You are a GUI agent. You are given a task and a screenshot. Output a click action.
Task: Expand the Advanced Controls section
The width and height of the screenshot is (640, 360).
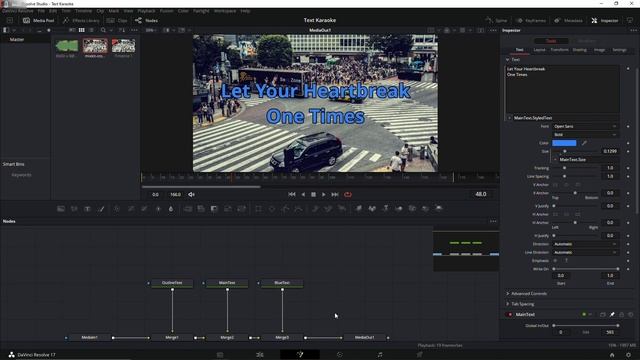(508, 293)
